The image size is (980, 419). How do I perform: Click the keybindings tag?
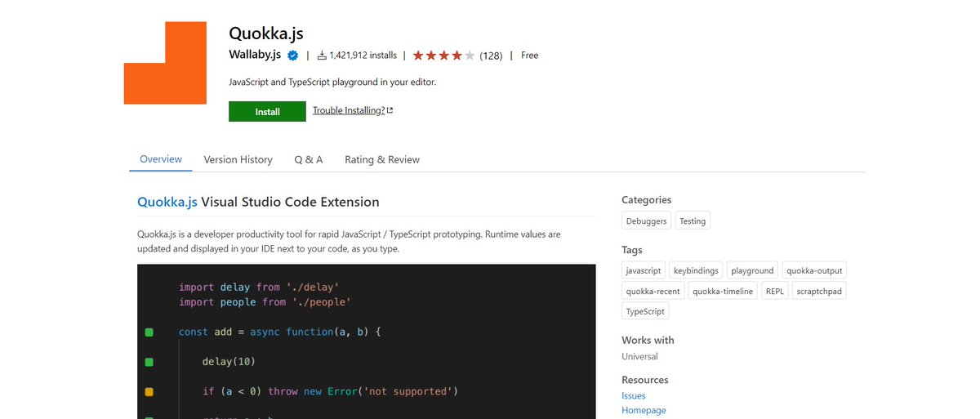[696, 270]
